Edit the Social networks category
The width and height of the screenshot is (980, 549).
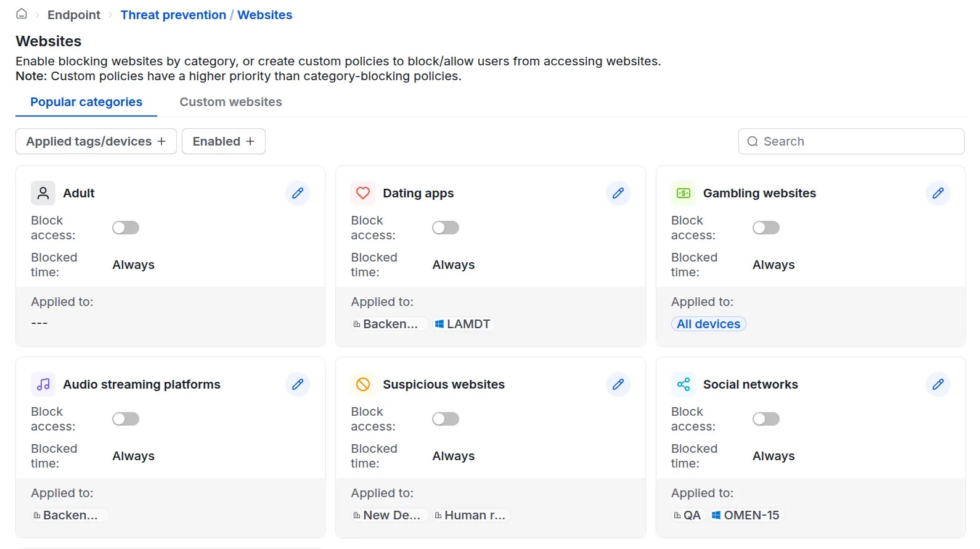coord(937,384)
